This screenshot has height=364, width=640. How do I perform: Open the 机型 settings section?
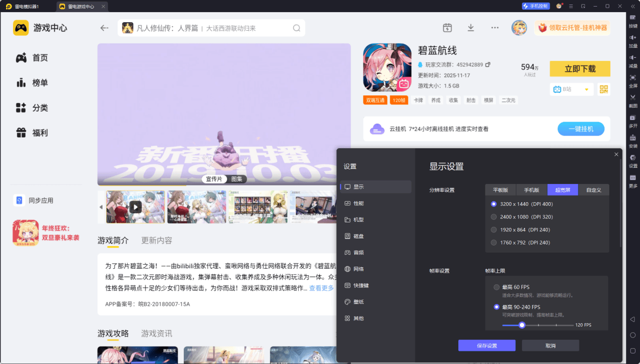pyautogui.click(x=376, y=220)
